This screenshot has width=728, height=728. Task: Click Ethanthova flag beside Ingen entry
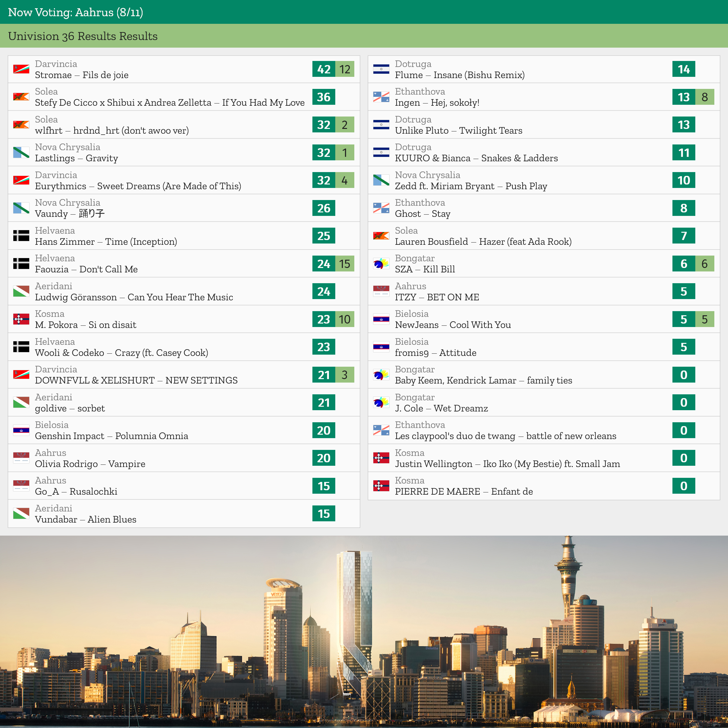point(381,97)
